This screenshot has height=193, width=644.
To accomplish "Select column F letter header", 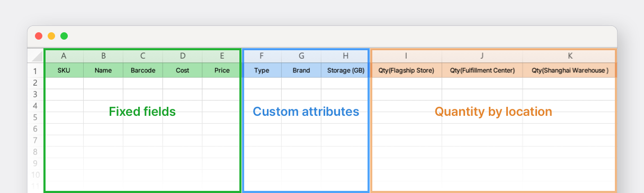I will (x=262, y=56).
